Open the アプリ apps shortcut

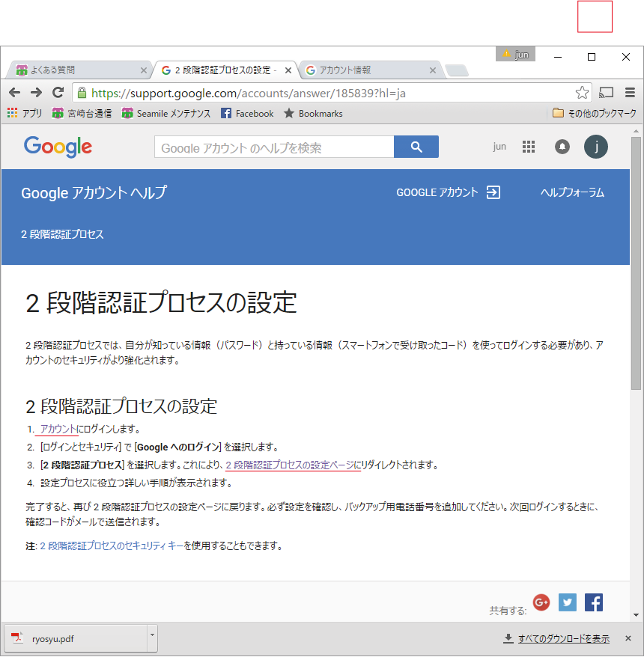[x=25, y=113]
